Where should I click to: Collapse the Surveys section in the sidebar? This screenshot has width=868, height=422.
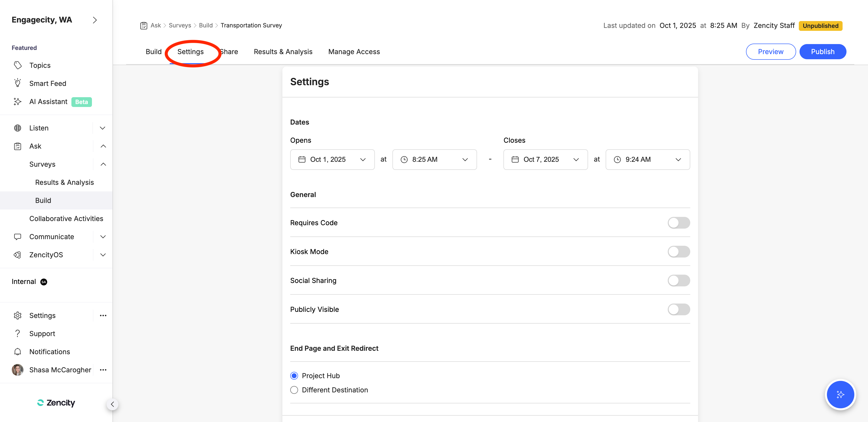pos(103,164)
